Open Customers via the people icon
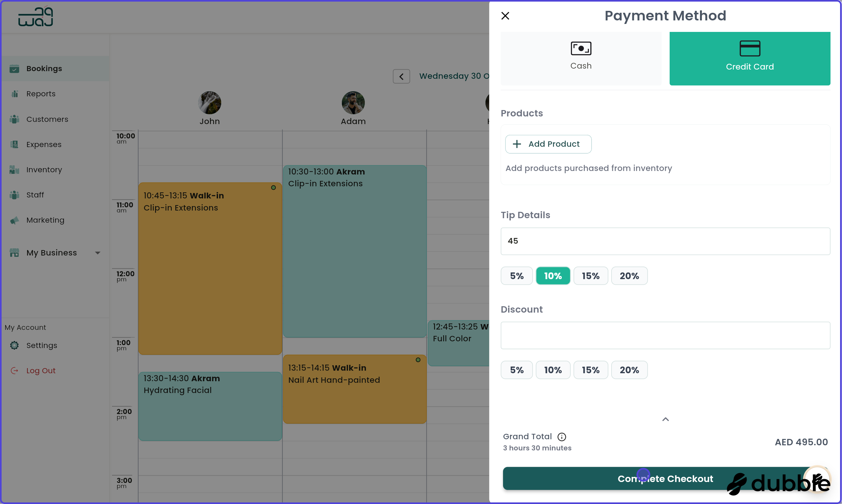This screenshot has height=504, width=842. click(14, 119)
